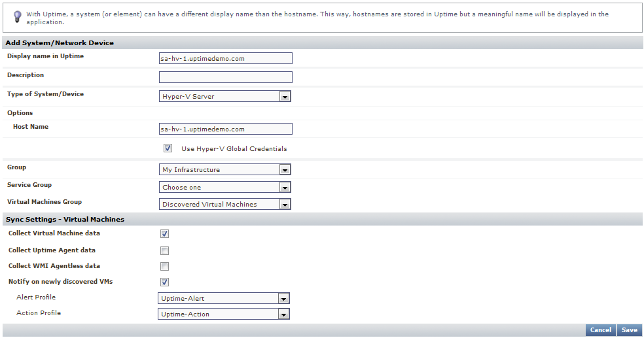Expand the Group dropdown
This screenshot has width=644, height=338.
pos(225,169)
